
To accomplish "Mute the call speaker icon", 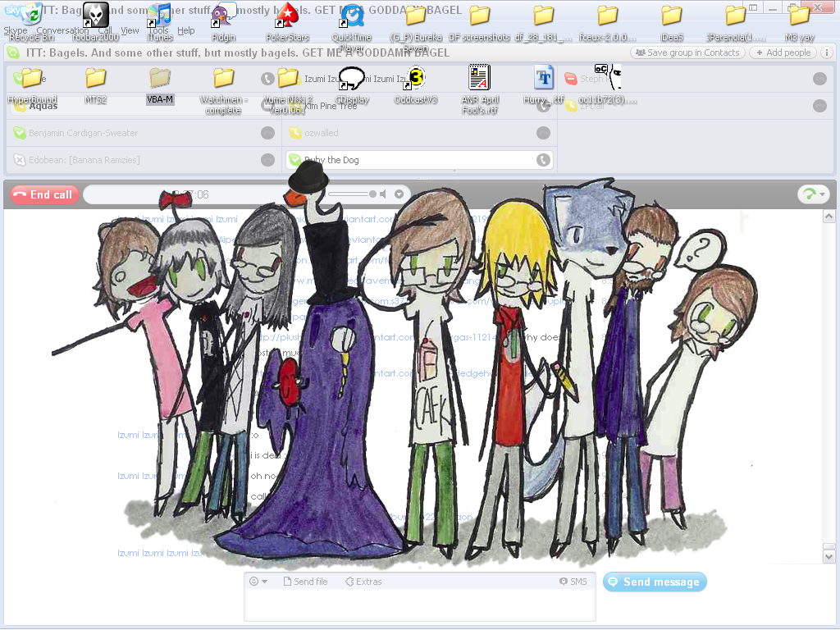I will (383, 194).
